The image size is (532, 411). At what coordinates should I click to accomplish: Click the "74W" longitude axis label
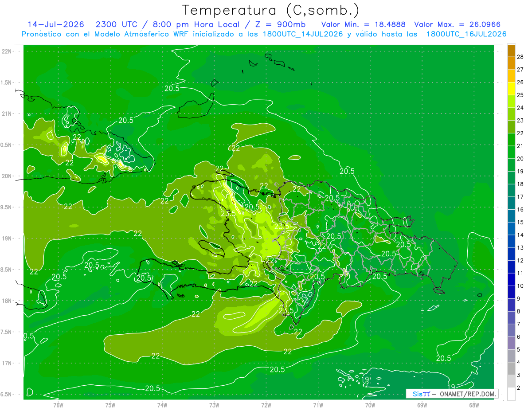click(x=162, y=404)
